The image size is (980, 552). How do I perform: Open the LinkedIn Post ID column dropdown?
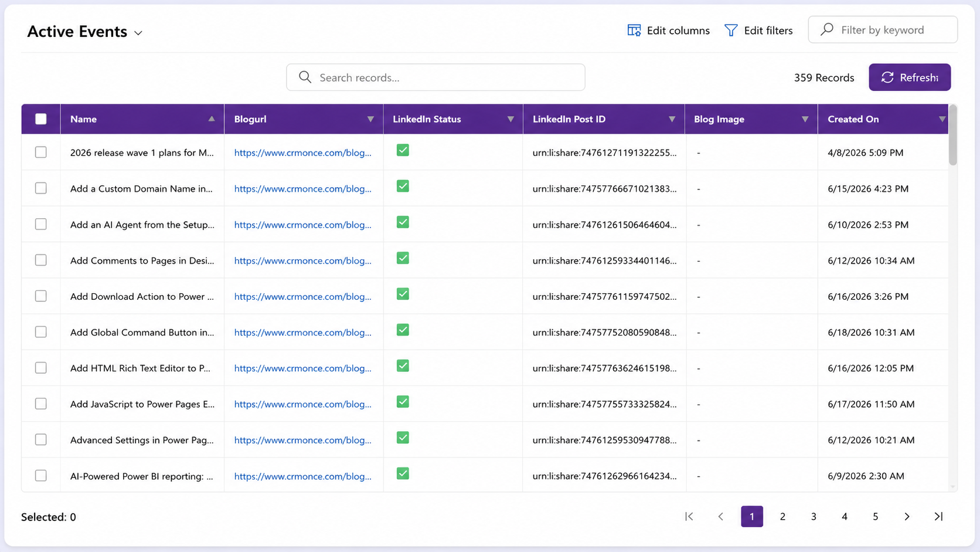coord(672,119)
